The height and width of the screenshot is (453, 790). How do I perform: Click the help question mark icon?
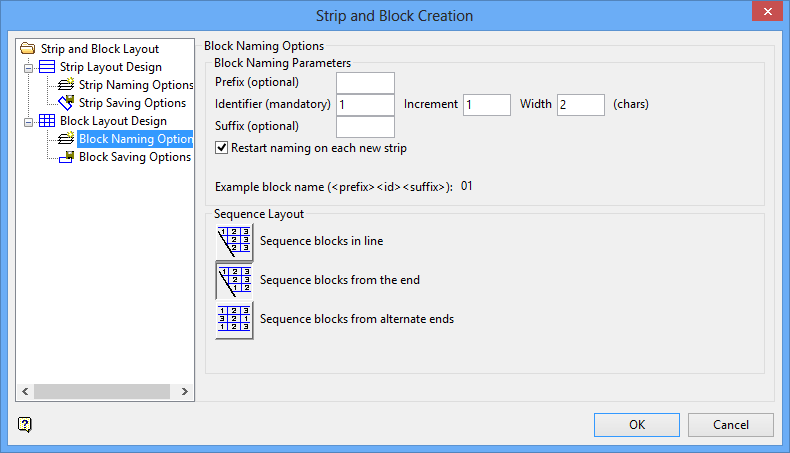[x=25, y=424]
